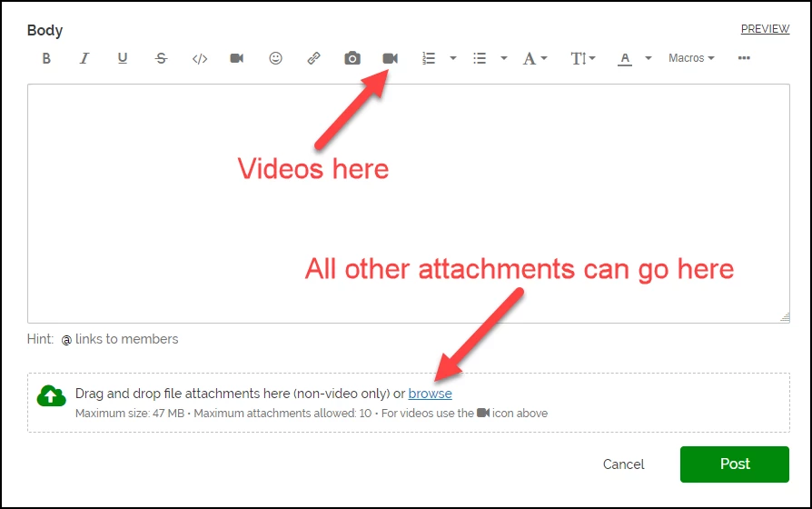Image resolution: width=812 pixels, height=509 pixels.
Task: Open the text color dropdown arrow
Action: point(649,58)
